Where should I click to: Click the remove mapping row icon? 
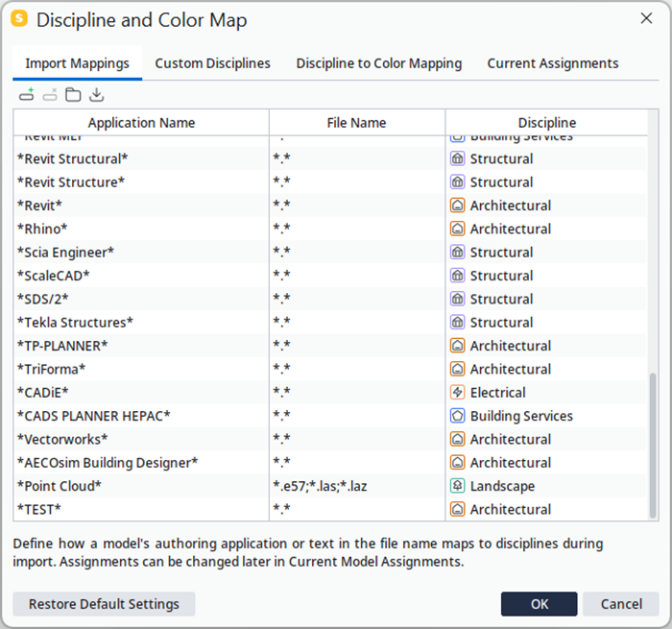coord(50,94)
